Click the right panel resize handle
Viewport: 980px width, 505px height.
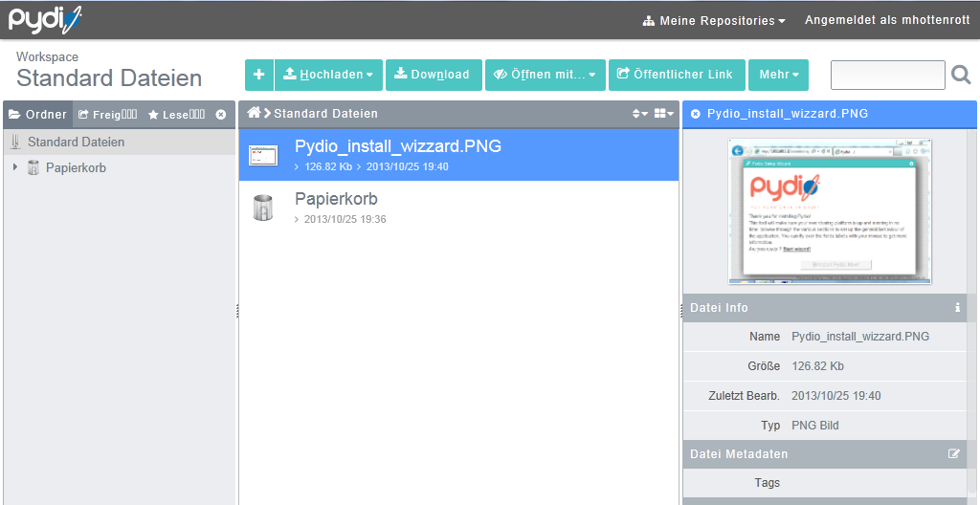680,311
